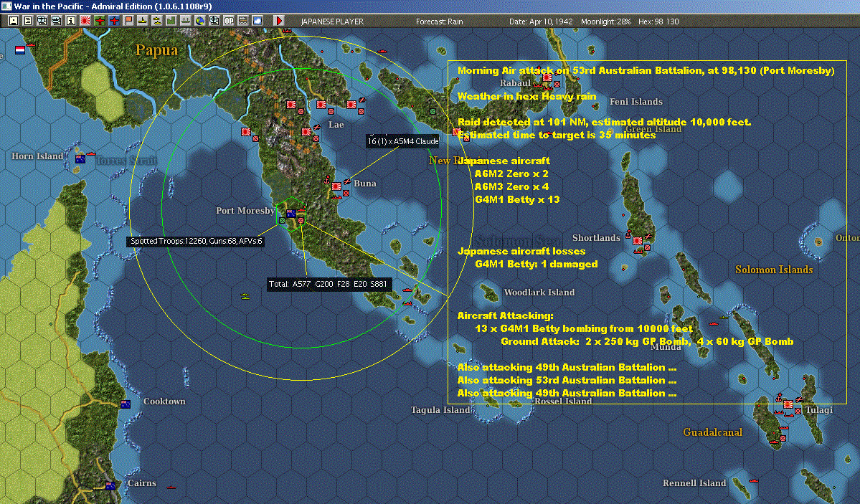Click the Feni Islands map label

(x=636, y=102)
